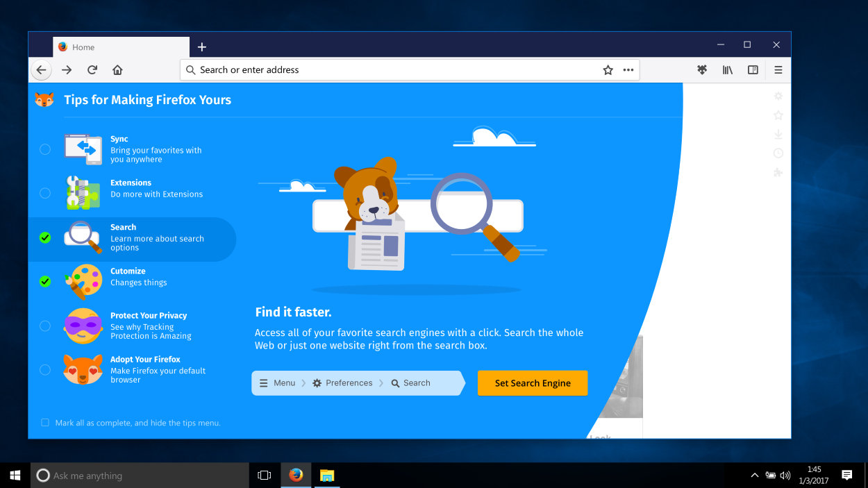The height and width of the screenshot is (488, 868).
Task: Open the Library books icon in toolbar
Action: 727,70
